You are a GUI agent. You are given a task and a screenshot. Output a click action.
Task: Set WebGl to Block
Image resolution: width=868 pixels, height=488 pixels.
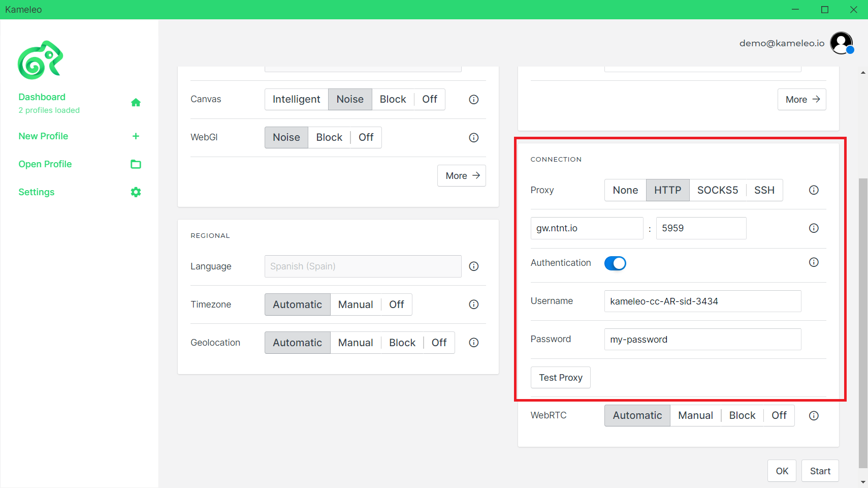pyautogui.click(x=329, y=137)
